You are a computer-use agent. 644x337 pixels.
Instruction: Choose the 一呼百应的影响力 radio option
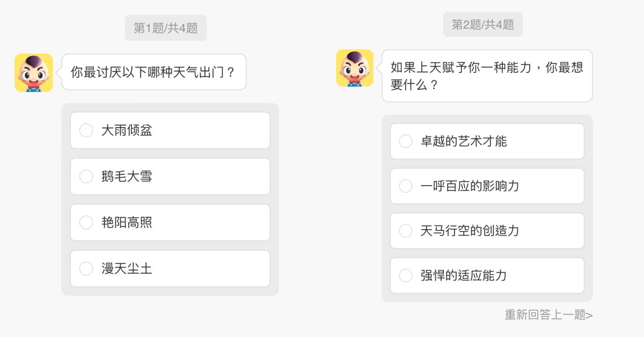tap(406, 186)
